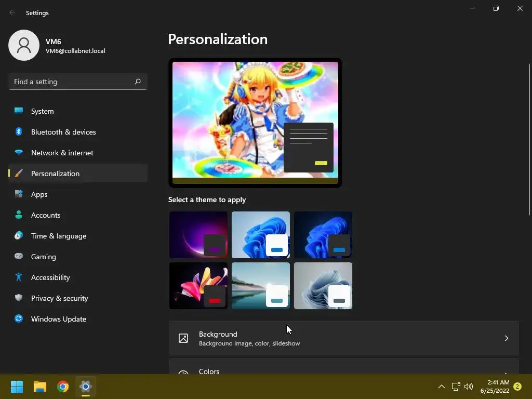Launch Google Chrome from taskbar
The image size is (532, 399).
coord(63,387)
